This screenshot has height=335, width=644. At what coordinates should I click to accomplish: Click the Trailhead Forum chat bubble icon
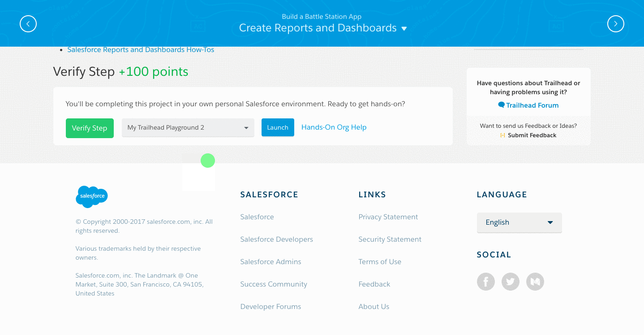point(502,105)
